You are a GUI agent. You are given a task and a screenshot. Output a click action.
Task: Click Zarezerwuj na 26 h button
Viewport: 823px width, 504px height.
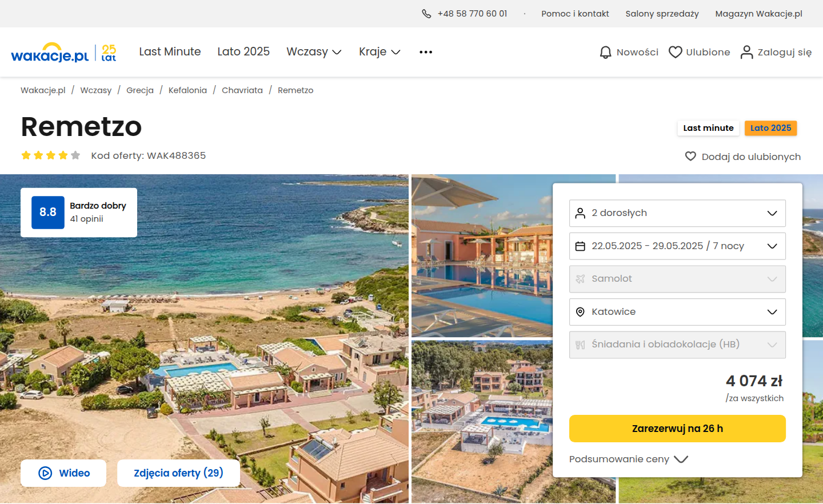677,429
